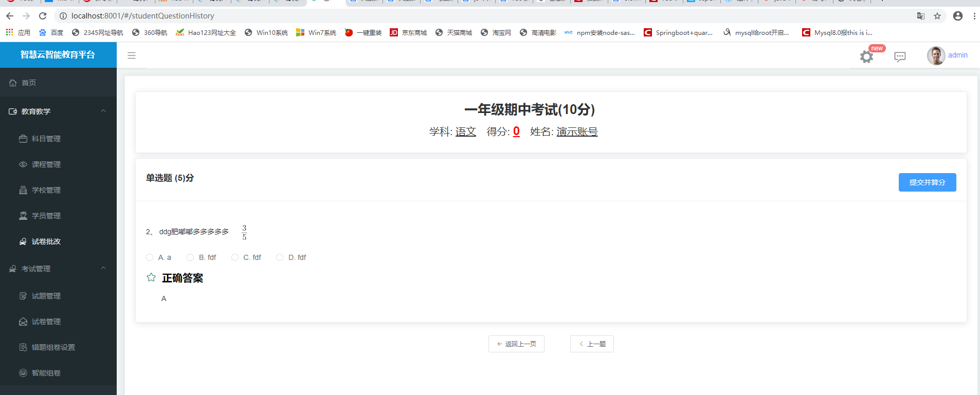Click the 学员管理 person icon

coord(23,216)
